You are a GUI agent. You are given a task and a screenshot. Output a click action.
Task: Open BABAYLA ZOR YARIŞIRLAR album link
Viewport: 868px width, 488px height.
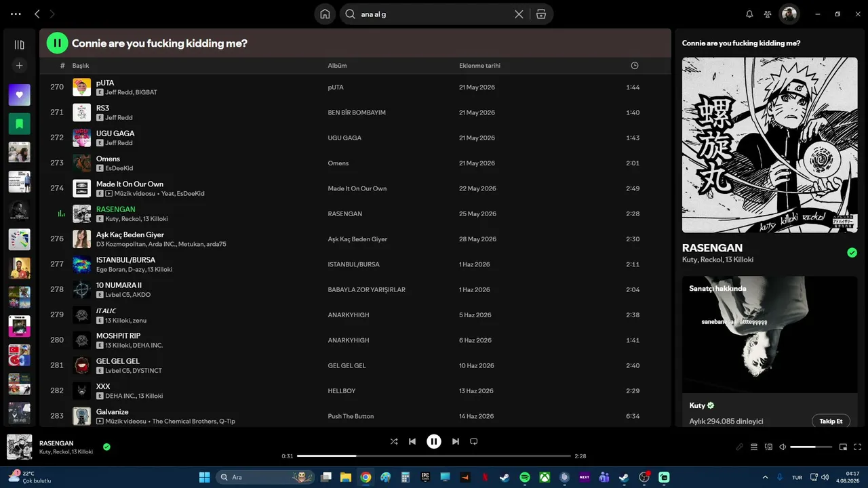click(366, 289)
